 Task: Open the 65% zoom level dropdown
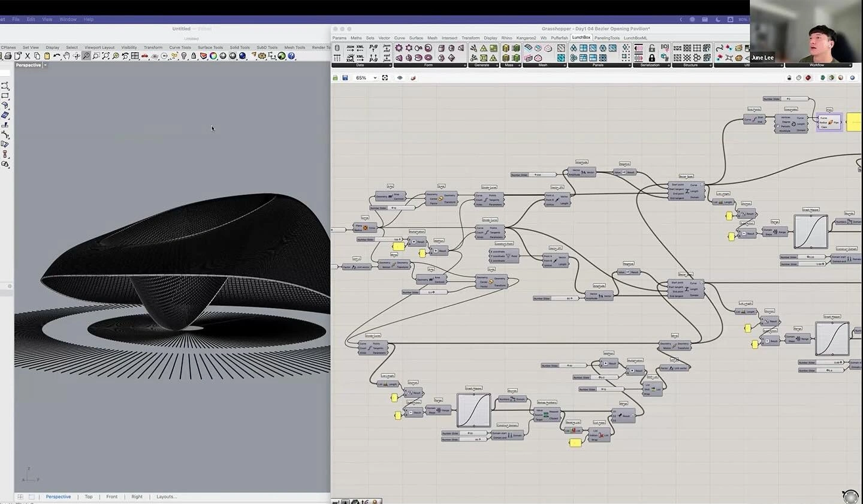click(367, 77)
